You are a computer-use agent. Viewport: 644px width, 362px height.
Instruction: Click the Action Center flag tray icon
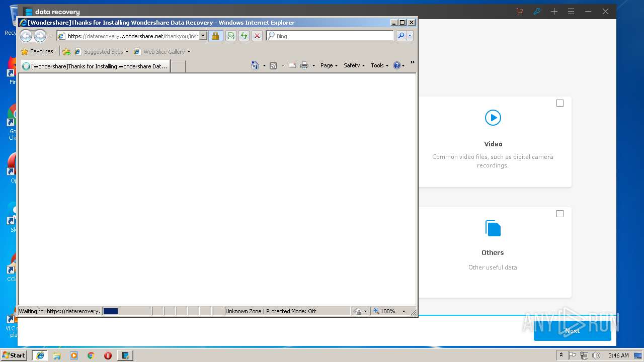click(x=572, y=355)
